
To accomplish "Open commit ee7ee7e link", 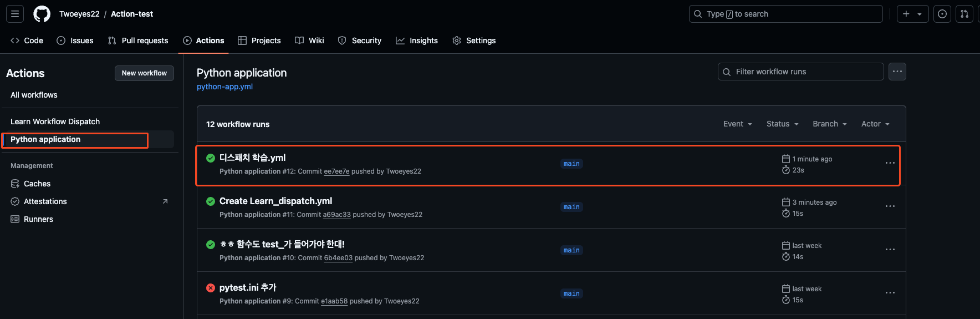I will [336, 171].
